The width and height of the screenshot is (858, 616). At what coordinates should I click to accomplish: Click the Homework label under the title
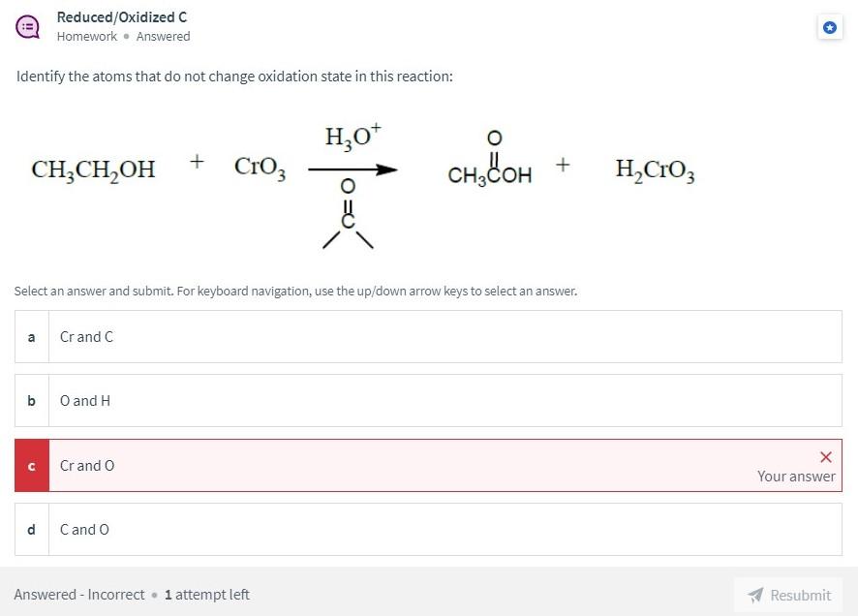point(86,36)
